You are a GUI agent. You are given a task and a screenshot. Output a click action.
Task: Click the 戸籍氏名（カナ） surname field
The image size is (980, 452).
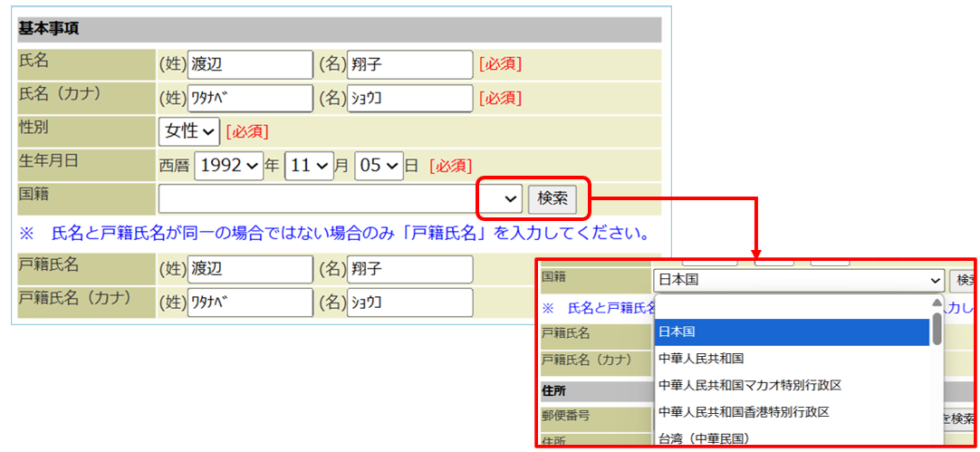click(250, 302)
